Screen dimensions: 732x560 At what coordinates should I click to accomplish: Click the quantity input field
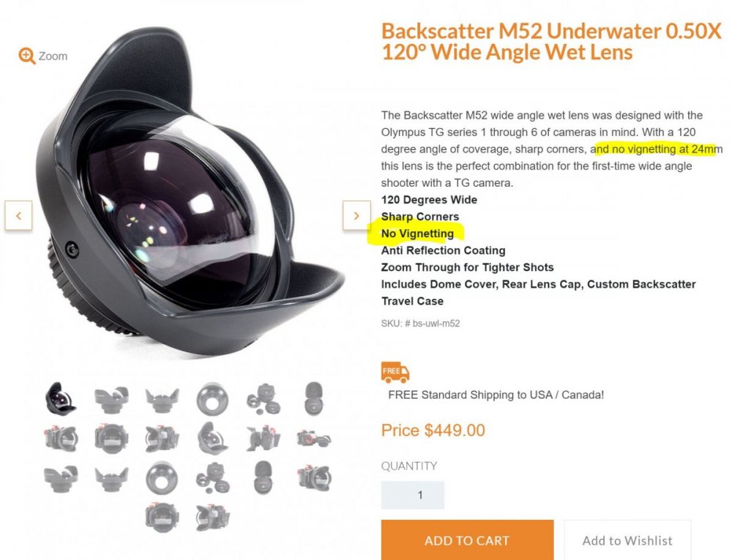tap(413, 495)
